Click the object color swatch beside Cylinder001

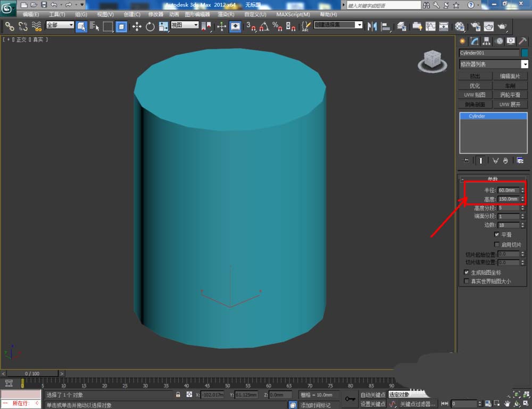pyautogui.click(x=525, y=53)
